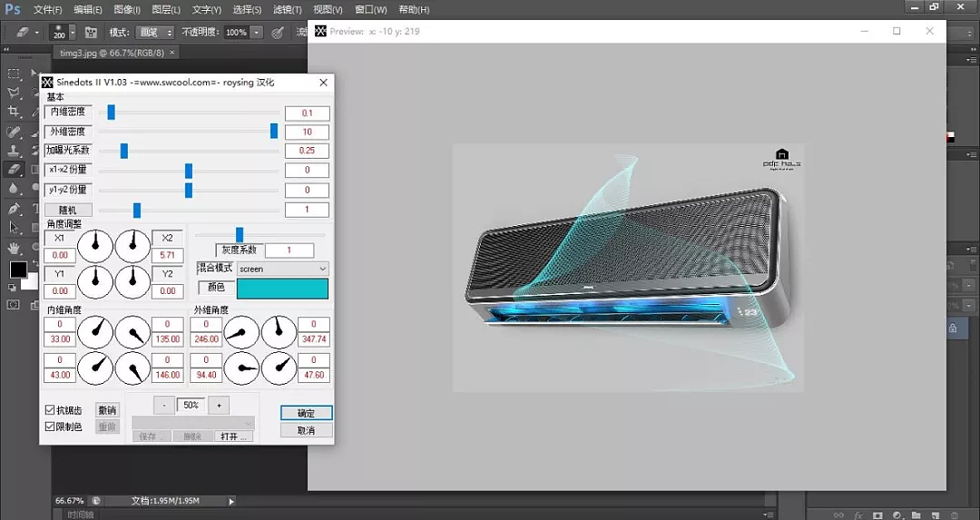Viewport: 980px width, 520px height.
Task: Open the 编辑(E) menu
Action: click(87, 9)
